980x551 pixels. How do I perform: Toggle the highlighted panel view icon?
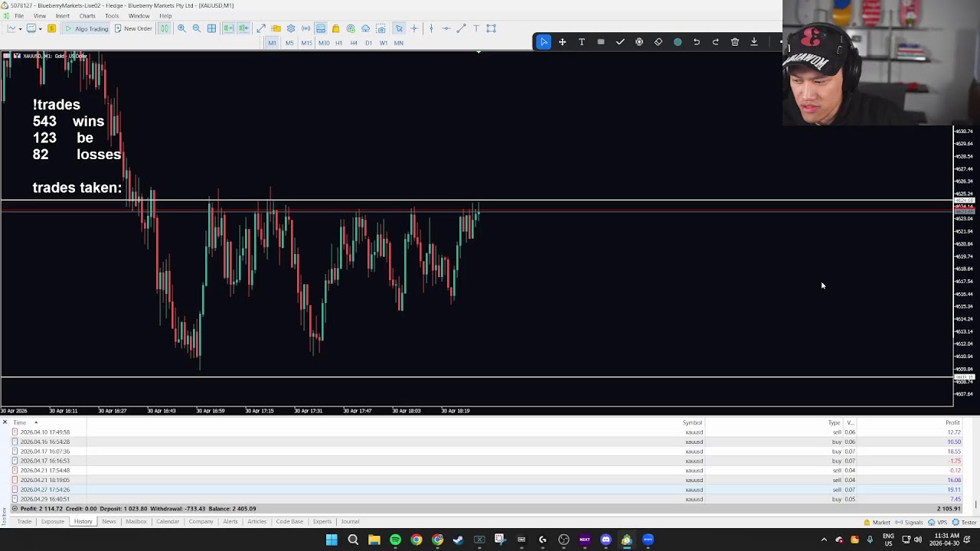coord(321,28)
